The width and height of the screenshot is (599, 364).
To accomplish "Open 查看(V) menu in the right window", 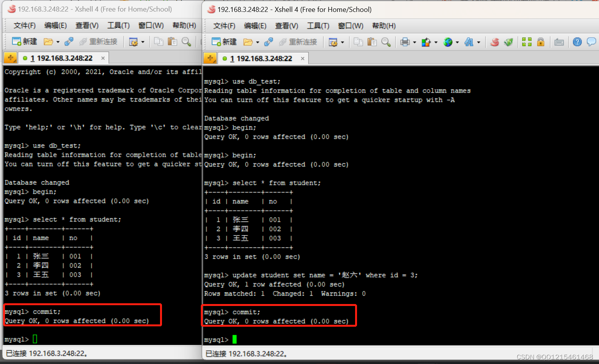I will click(x=287, y=26).
